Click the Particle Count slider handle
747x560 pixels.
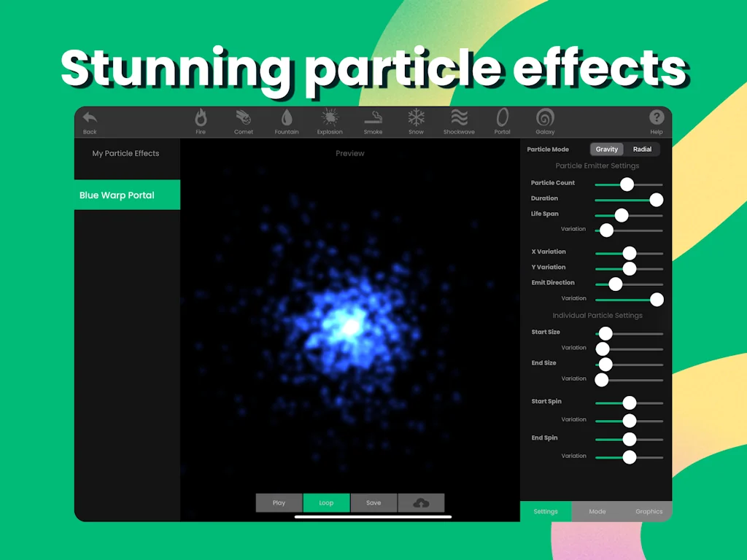pyautogui.click(x=627, y=184)
